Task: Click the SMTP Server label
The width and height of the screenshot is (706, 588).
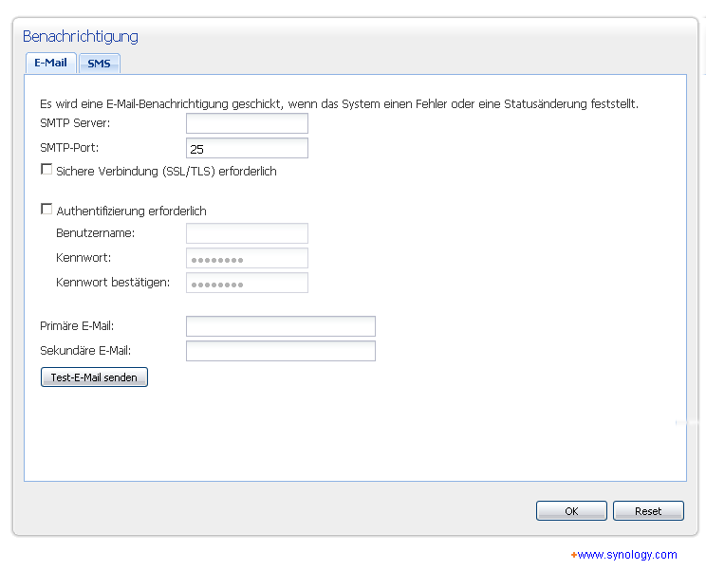Action: click(x=75, y=123)
